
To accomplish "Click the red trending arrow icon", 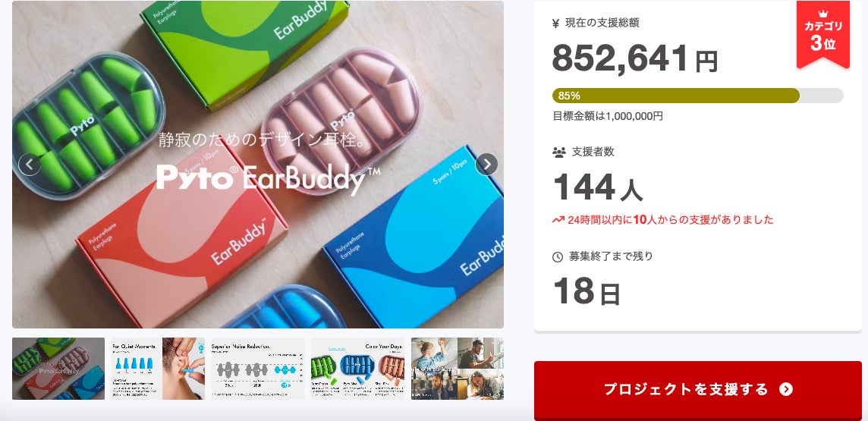I will (x=558, y=220).
